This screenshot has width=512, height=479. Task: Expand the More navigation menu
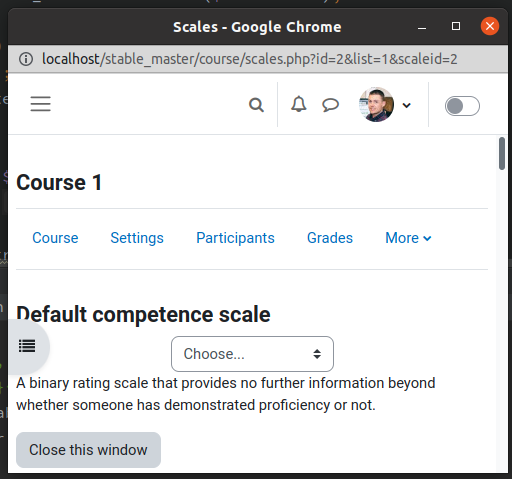coord(408,238)
